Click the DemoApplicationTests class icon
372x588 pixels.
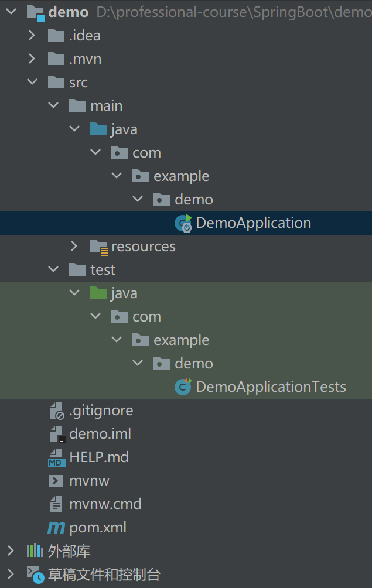183,387
